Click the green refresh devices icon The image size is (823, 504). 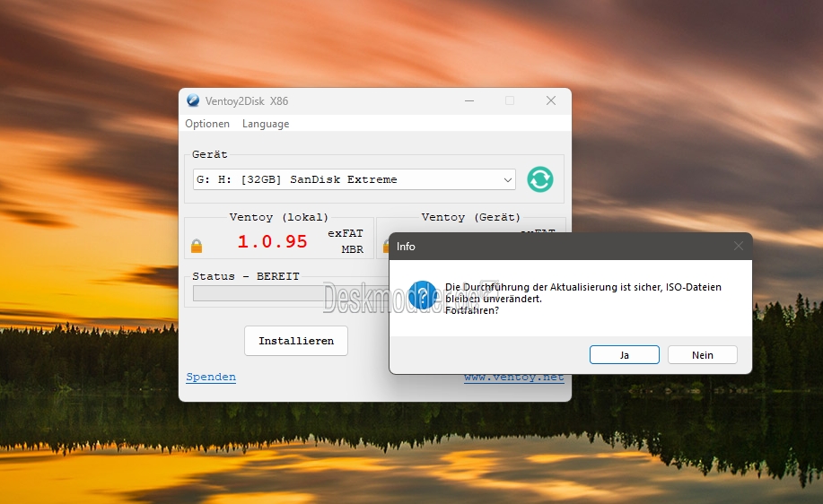(x=540, y=179)
